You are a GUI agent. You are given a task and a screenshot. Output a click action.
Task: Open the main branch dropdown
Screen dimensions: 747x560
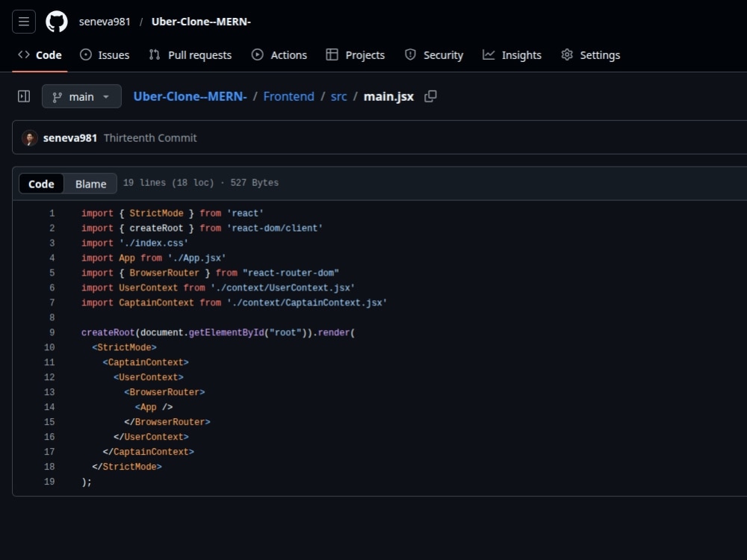(81, 96)
